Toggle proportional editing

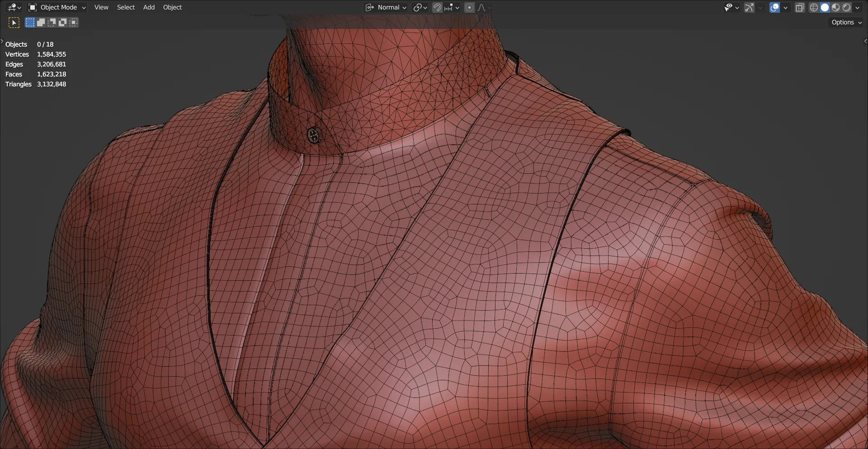tap(469, 7)
